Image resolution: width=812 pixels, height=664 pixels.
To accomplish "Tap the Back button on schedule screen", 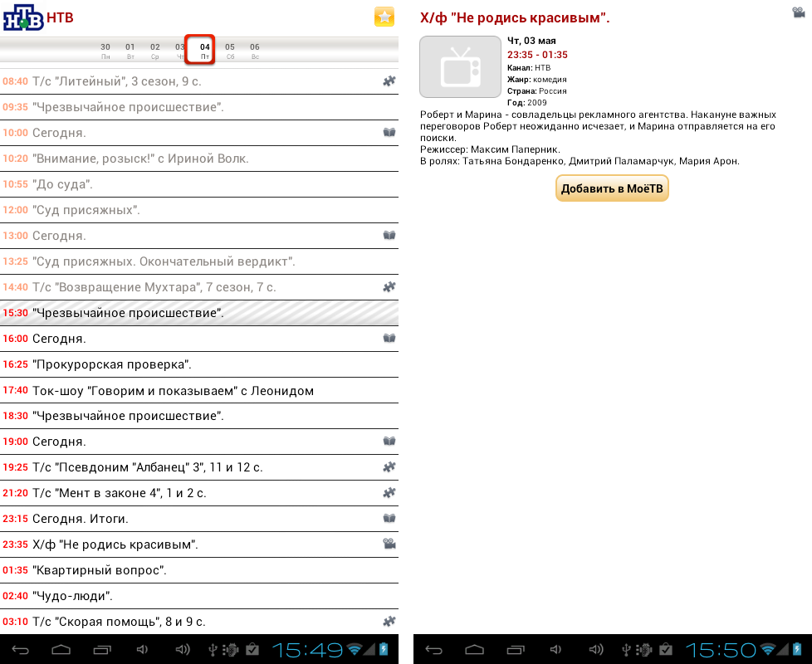I will click(x=21, y=650).
